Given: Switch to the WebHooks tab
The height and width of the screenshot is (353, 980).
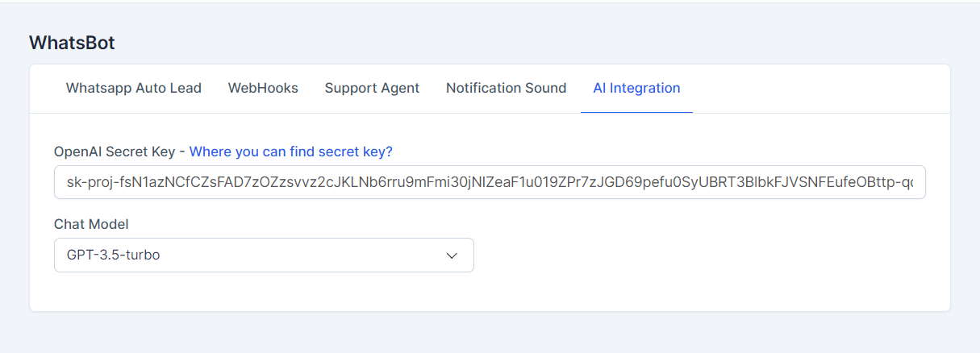Looking at the screenshot, I should (263, 88).
